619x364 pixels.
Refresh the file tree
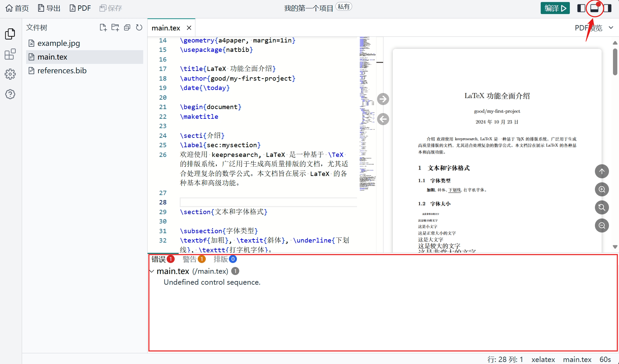point(139,27)
